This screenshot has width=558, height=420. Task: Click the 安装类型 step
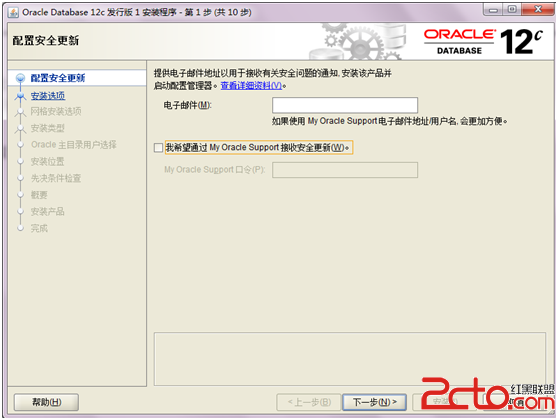48,128
